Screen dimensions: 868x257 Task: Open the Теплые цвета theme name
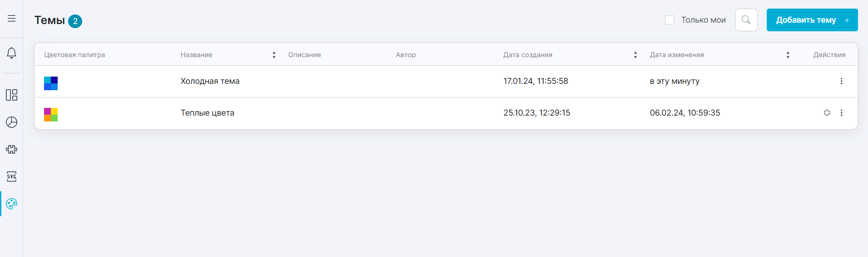[207, 113]
